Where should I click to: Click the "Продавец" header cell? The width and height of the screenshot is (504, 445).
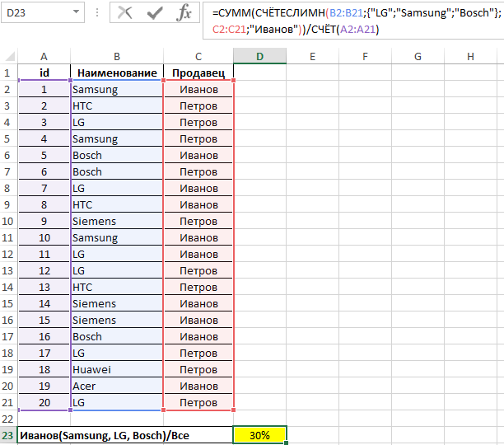tap(198, 73)
